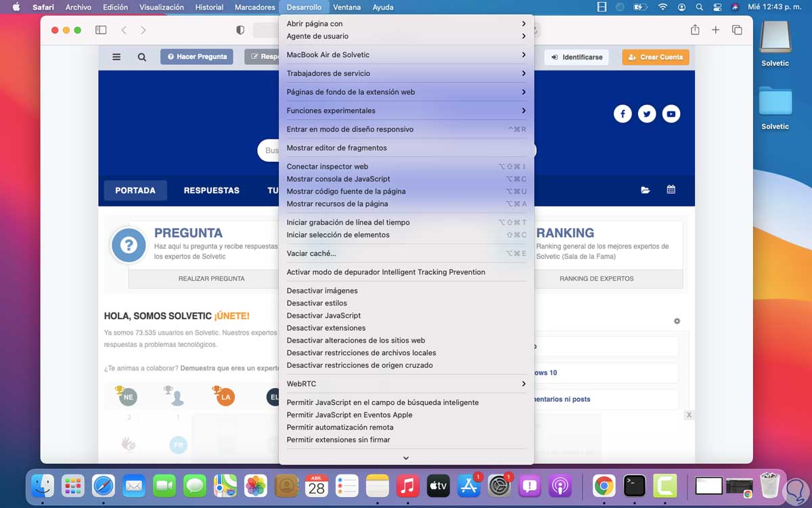Image resolution: width=812 pixels, height=508 pixels.
Task: Select Conectar inspector web
Action: (406, 167)
